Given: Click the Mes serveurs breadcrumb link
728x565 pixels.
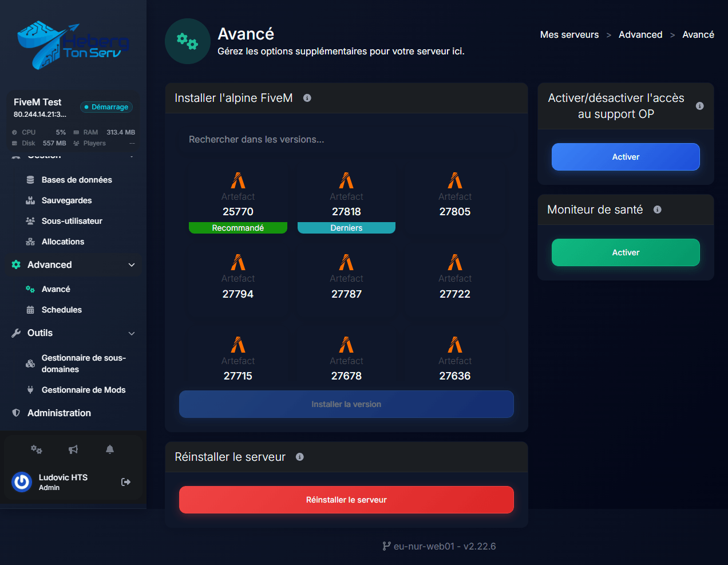Looking at the screenshot, I should coord(569,34).
